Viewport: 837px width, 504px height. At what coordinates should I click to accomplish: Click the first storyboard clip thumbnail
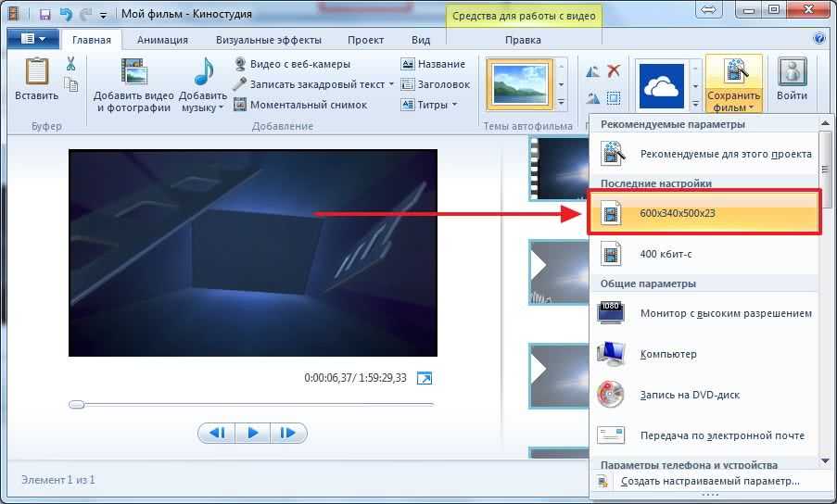pyautogui.click(x=559, y=168)
